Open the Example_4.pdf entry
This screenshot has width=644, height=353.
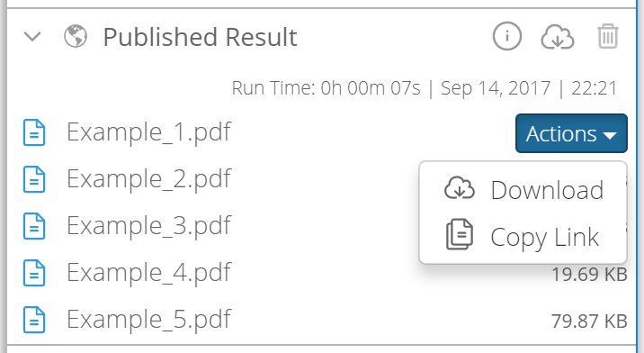(x=149, y=273)
